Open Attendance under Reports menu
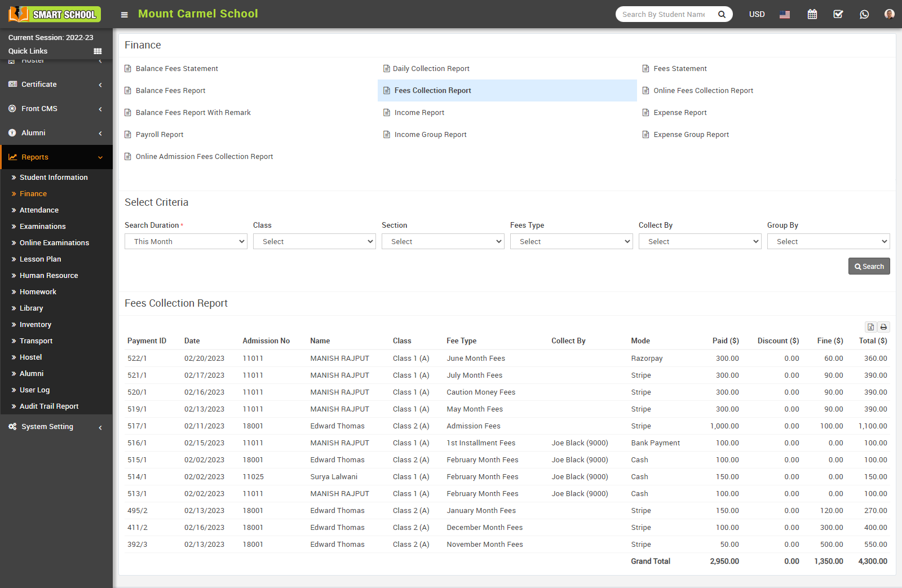Screen dimensions: 902x588 (39, 210)
